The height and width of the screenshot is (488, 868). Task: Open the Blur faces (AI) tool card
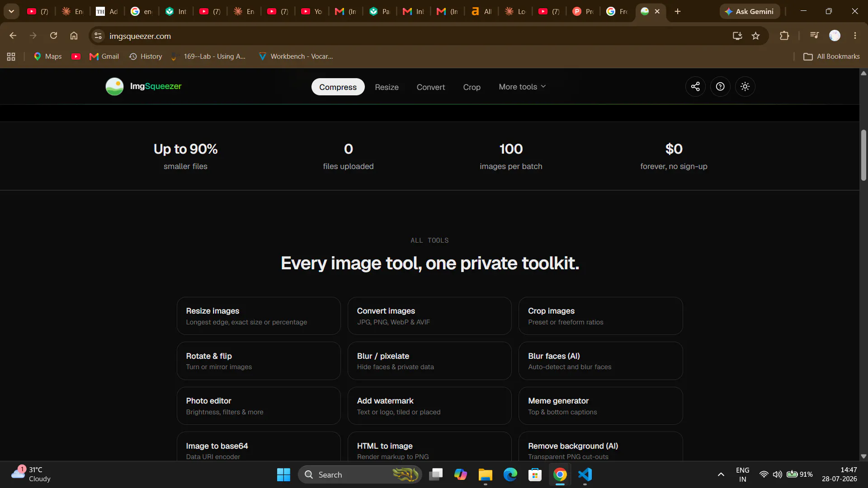pyautogui.click(x=600, y=361)
